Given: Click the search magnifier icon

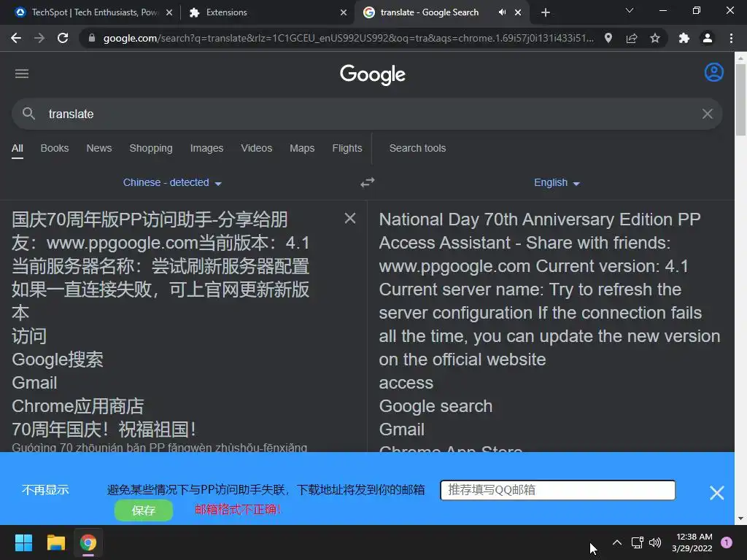Looking at the screenshot, I should point(28,114).
